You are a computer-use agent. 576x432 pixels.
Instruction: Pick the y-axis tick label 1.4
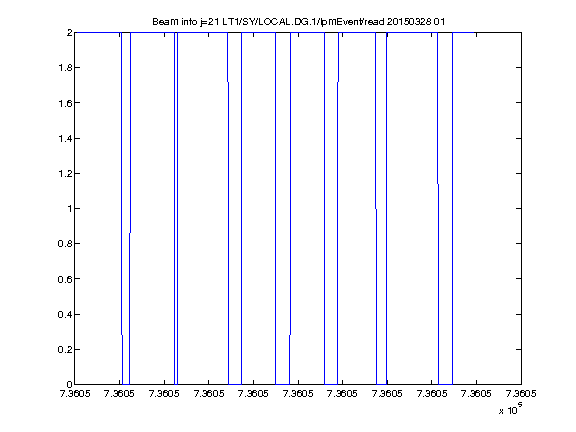pyautogui.click(x=65, y=138)
